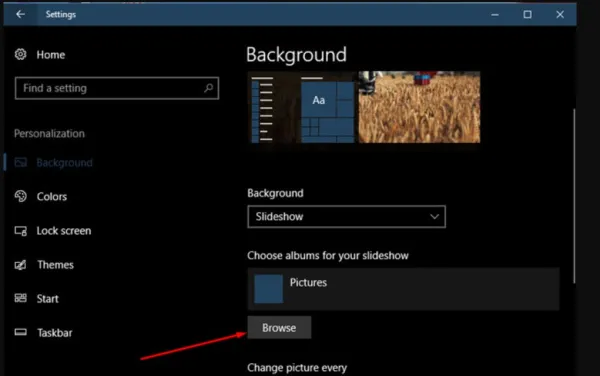Click the Browse button
600x376 pixels.
[279, 327]
